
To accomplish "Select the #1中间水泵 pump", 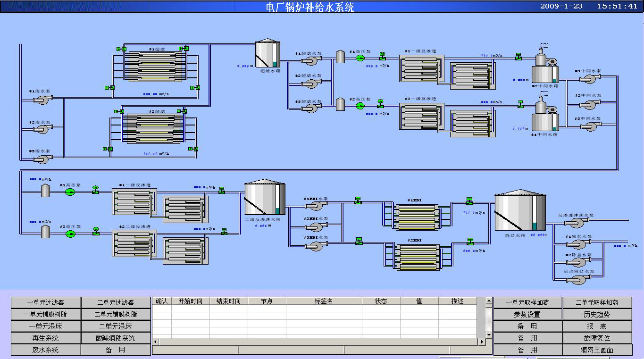I will coord(590,78).
